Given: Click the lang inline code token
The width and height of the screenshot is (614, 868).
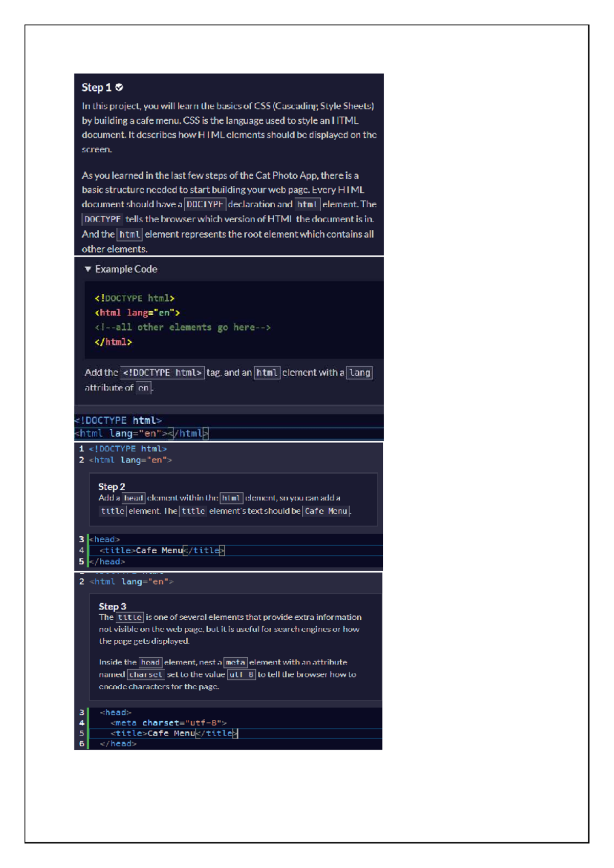Looking at the screenshot, I should pyautogui.click(x=360, y=373).
